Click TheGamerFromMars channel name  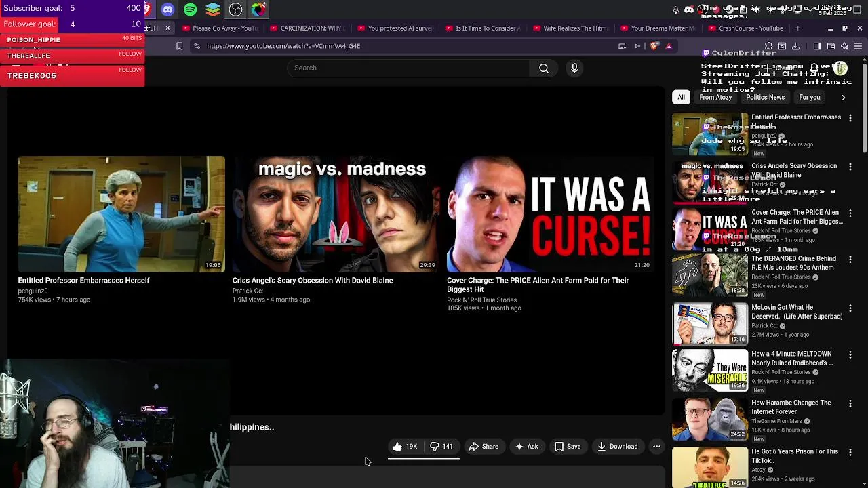point(777,421)
